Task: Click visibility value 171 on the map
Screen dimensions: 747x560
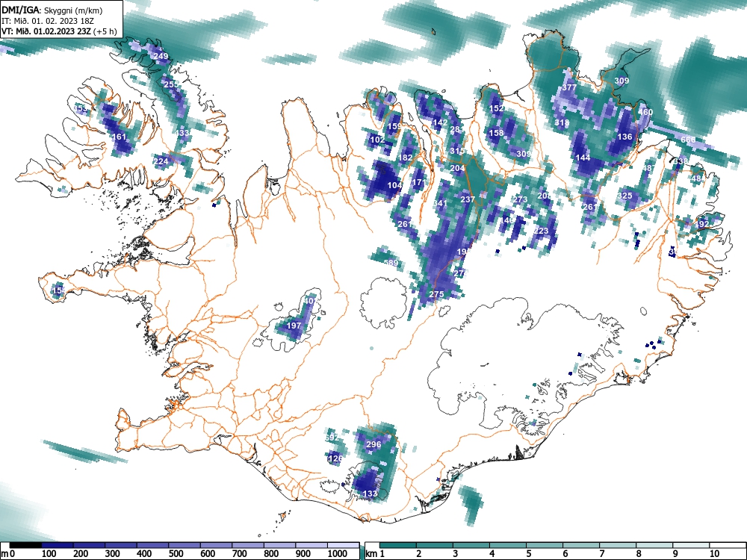Action: (419, 182)
